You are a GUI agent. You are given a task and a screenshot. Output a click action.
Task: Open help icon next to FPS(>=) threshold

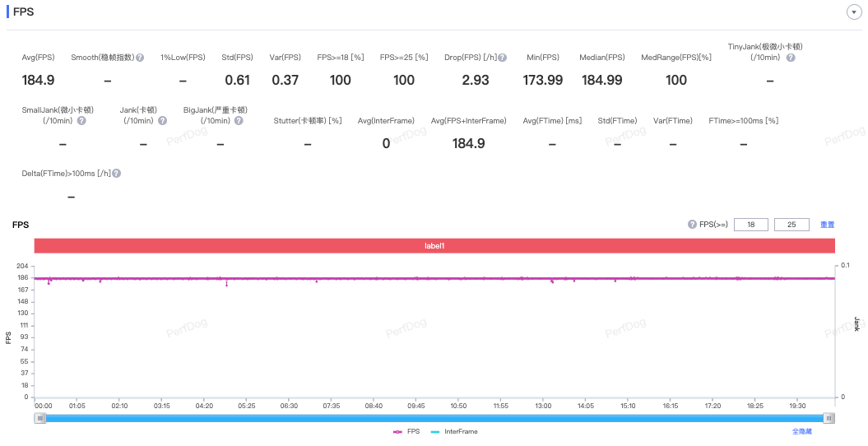click(692, 224)
